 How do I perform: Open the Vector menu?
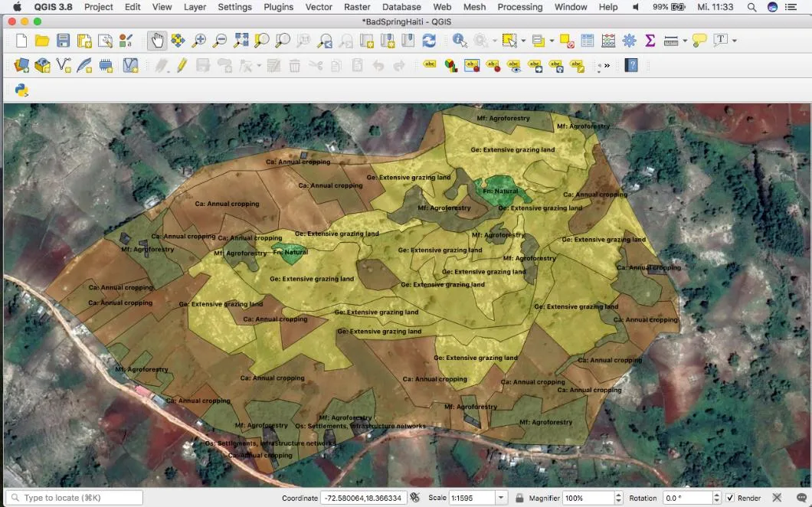pos(319,7)
